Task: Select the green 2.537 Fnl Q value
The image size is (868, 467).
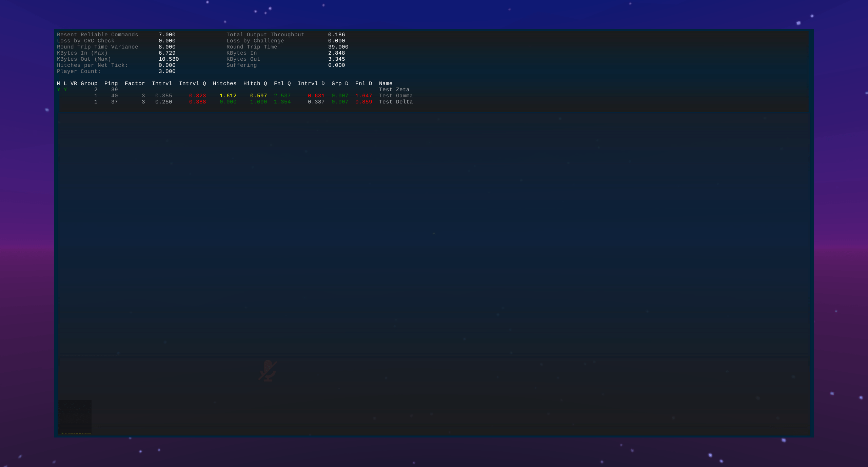Action: pos(282,96)
